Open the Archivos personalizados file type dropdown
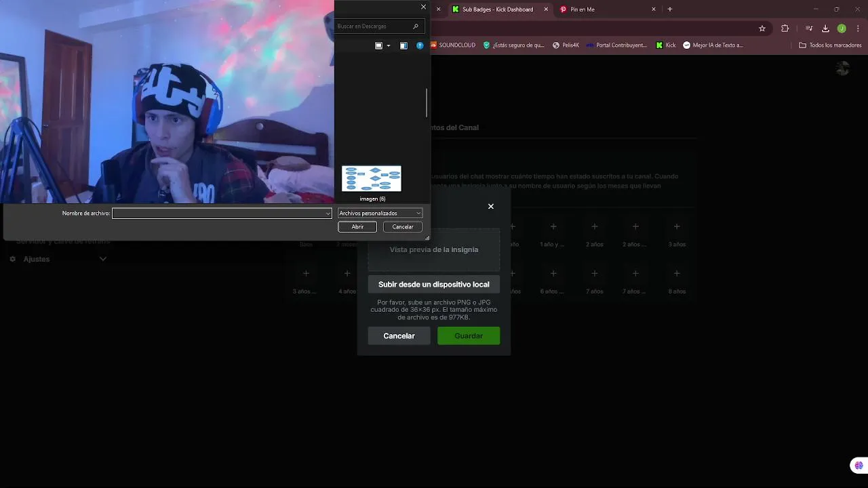Image resolution: width=868 pixels, height=488 pixels. click(x=380, y=213)
